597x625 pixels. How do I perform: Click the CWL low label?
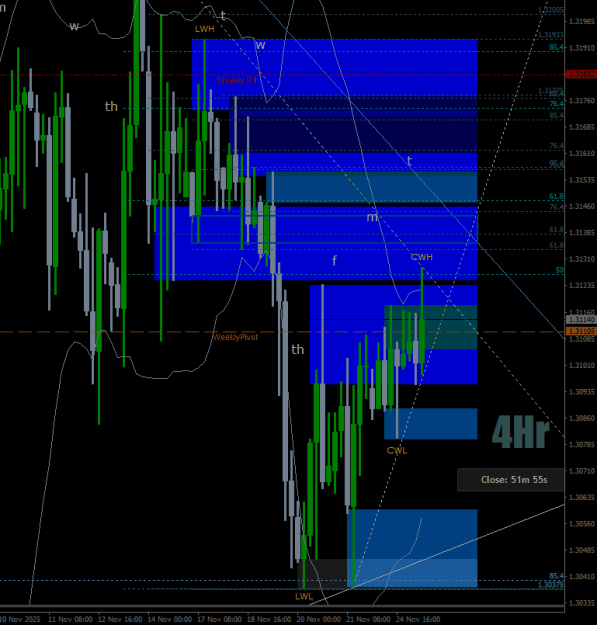point(397,451)
